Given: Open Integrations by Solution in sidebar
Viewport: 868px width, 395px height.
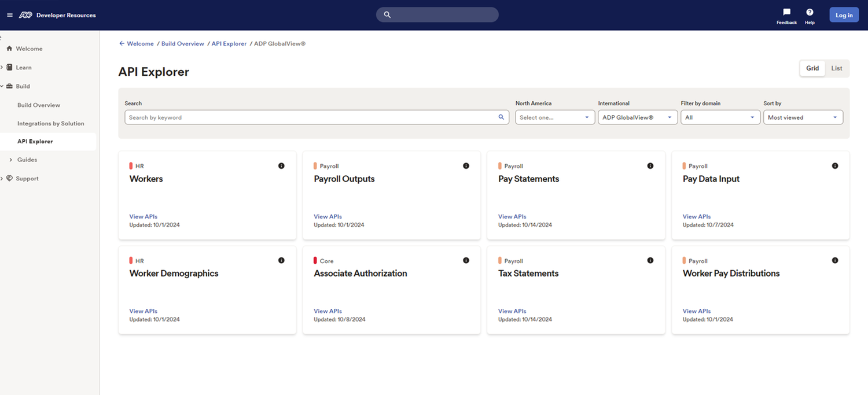Looking at the screenshot, I should pos(51,123).
